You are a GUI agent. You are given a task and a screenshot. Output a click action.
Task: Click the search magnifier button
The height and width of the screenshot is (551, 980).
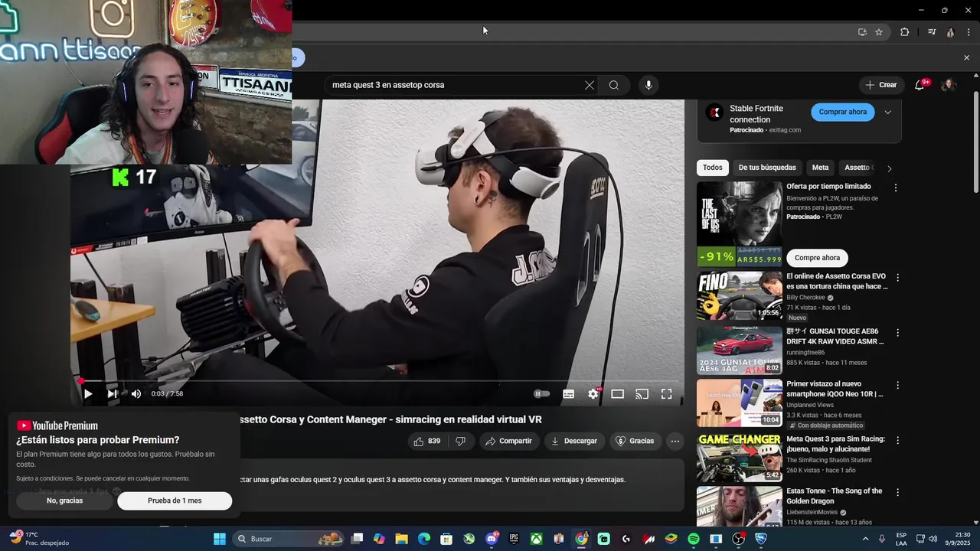click(614, 85)
